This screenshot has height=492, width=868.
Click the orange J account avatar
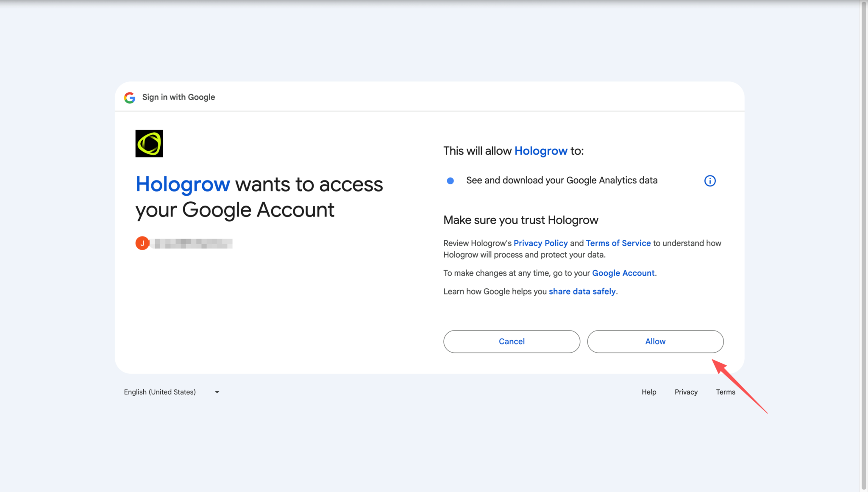tap(142, 243)
